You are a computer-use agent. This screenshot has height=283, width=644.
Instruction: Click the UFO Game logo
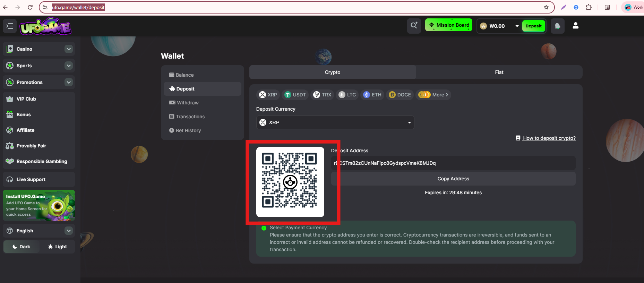[45, 27]
